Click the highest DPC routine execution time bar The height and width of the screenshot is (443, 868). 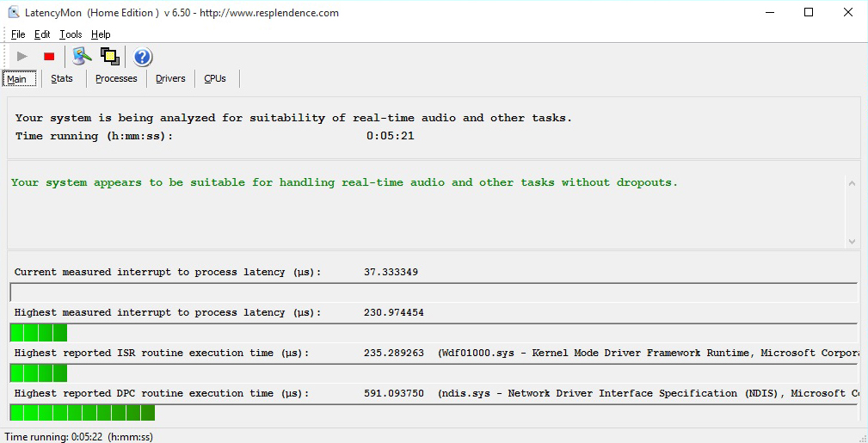pyautogui.click(x=83, y=413)
